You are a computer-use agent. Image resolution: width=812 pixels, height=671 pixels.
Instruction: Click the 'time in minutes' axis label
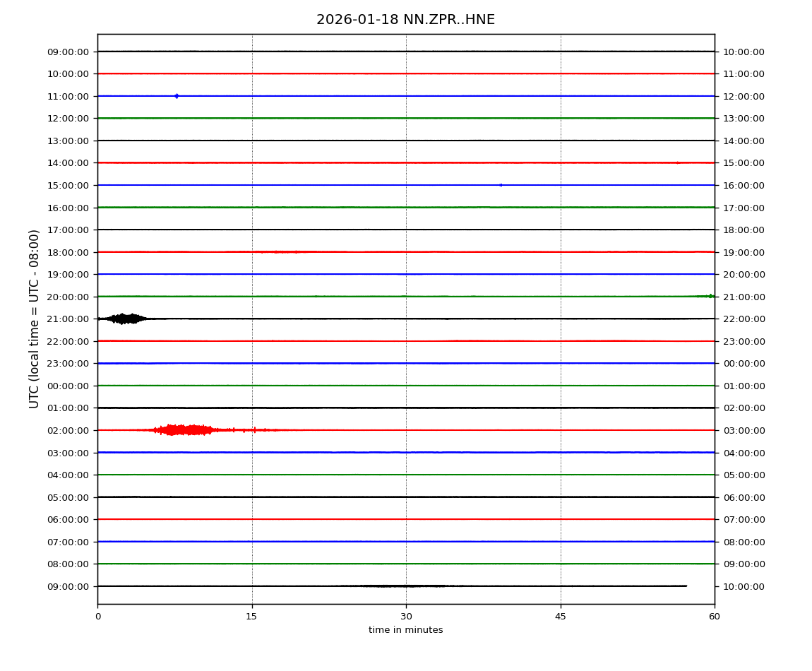[405, 630]
